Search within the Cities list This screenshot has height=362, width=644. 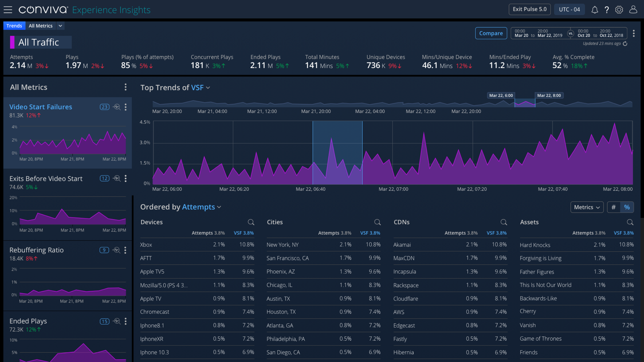coord(377,222)
